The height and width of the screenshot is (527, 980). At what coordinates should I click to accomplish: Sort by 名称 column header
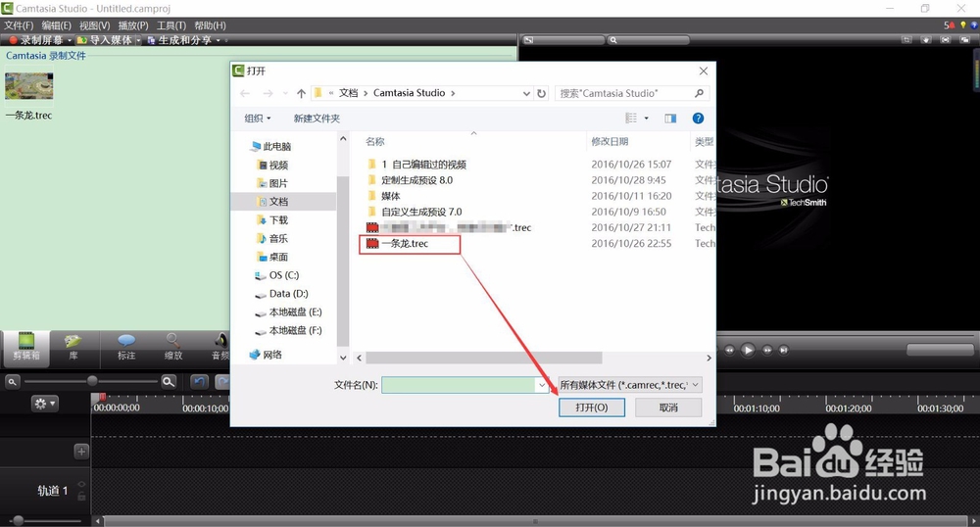click(x=375, y=142)
